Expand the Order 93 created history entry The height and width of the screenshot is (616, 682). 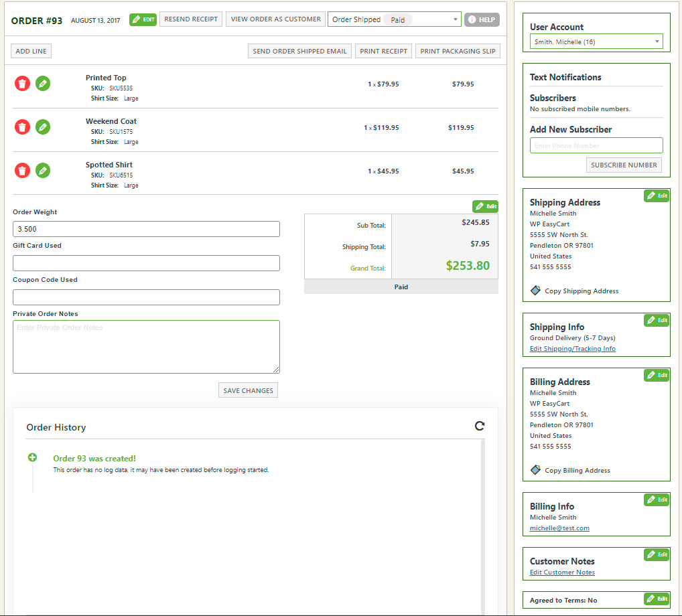[32, 458]
